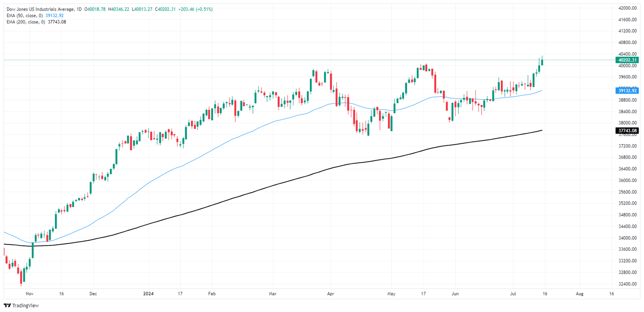
Task: Click the 32400.00 price axis label
Action: 628,284
